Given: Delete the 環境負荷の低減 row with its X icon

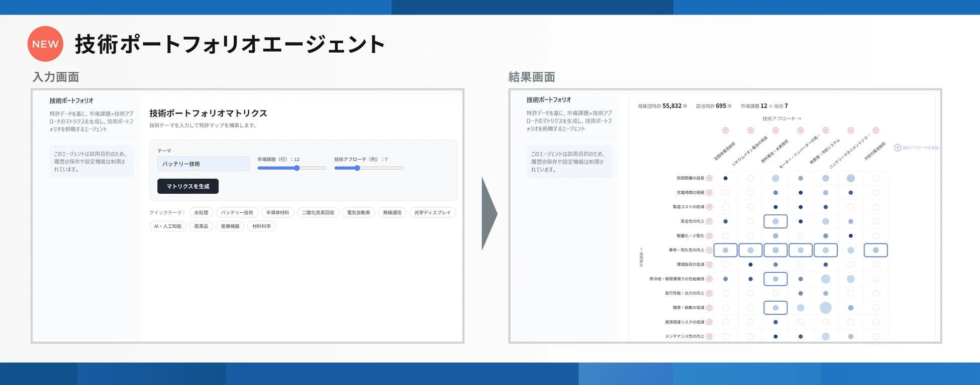Looking at the screenshot, I should click(x=709, y=265).
